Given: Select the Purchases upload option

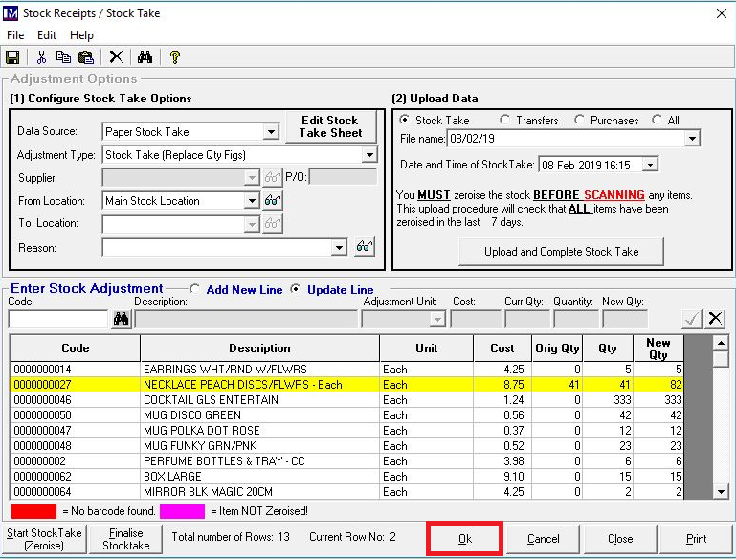Looking at the screenshot, I should (x=580, y=121).
